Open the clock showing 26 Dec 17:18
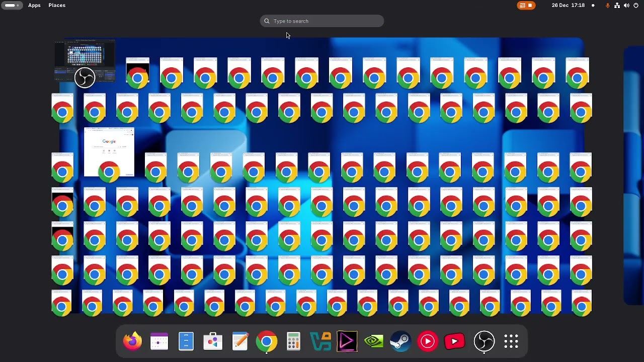The height and width of the screenshot is (362, 644). [x=568, y=5]
